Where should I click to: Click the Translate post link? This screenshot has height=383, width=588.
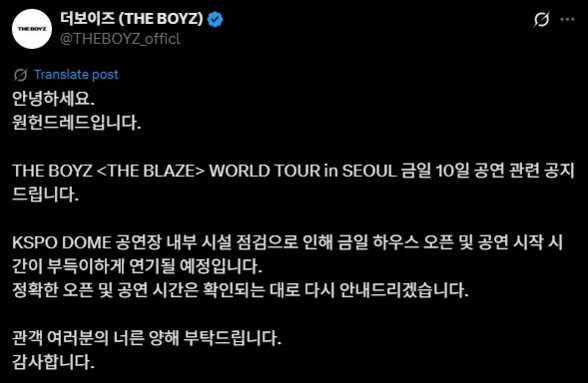[x=76, y=74]
